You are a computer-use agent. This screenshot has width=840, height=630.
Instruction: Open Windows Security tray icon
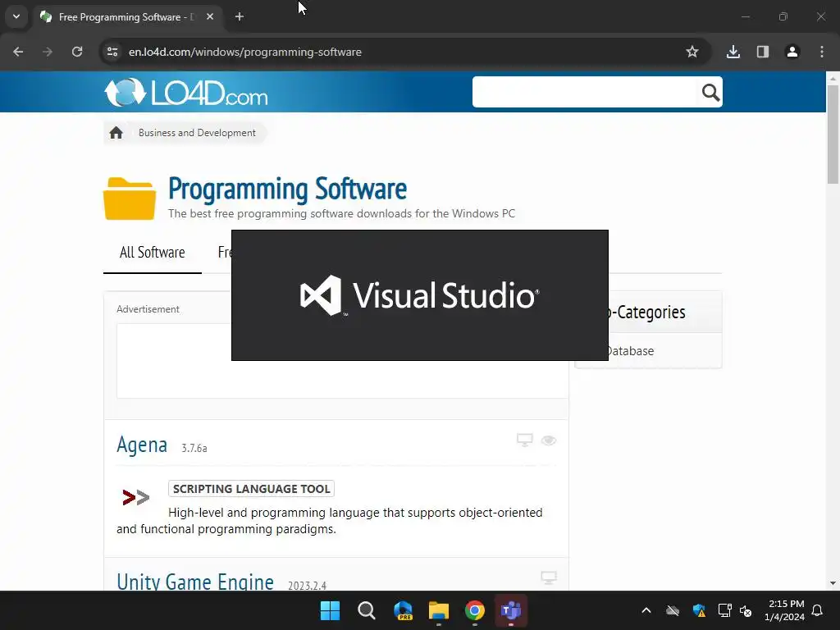point(699,610)
